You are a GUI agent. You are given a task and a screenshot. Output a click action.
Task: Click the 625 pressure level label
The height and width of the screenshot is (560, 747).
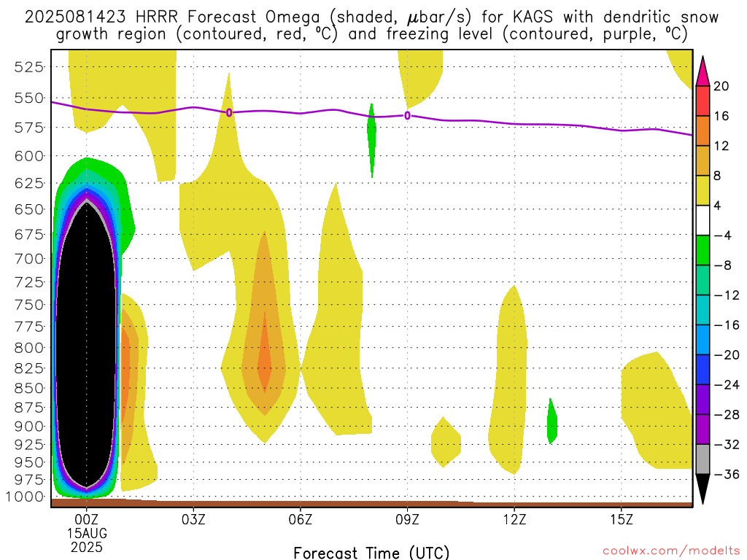pyautogui.click(x=29, y=183)
